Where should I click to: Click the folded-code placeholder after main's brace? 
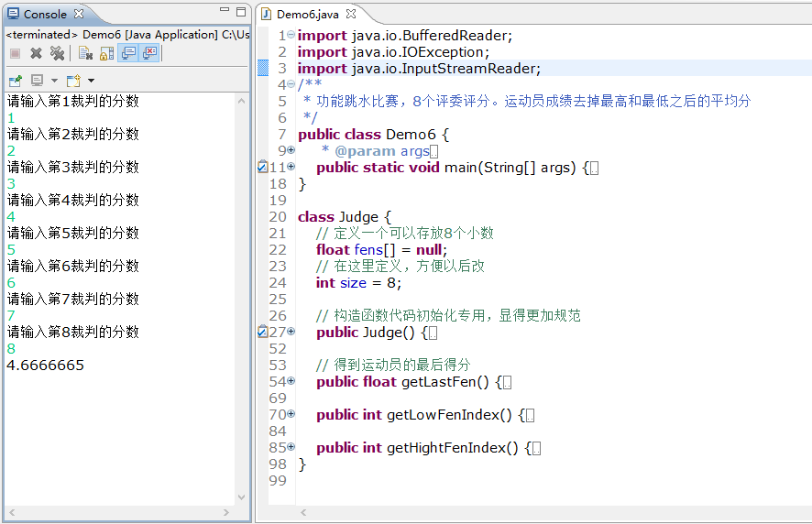(x=595, y=169)
